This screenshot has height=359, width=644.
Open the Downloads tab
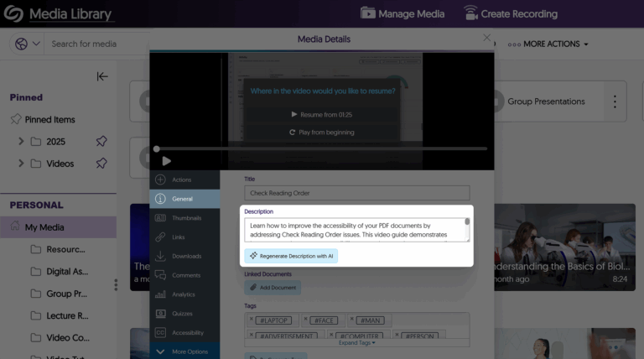click(x=184, y=257)
